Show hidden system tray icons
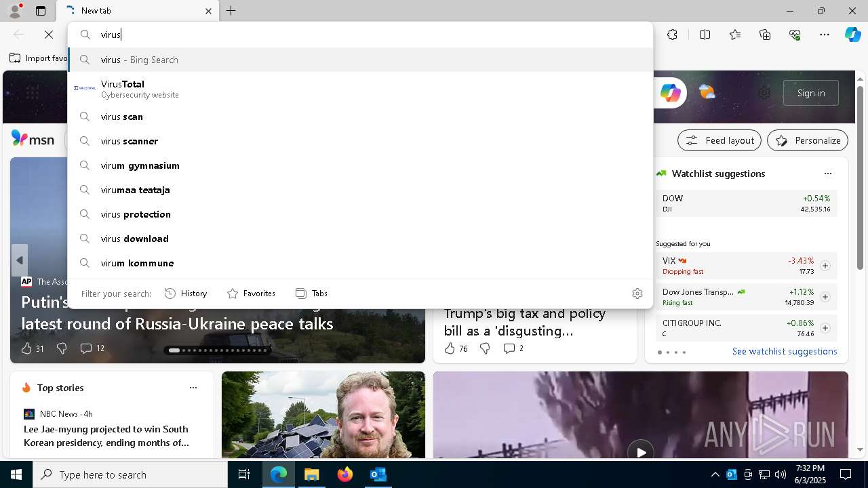 [715, 474]
